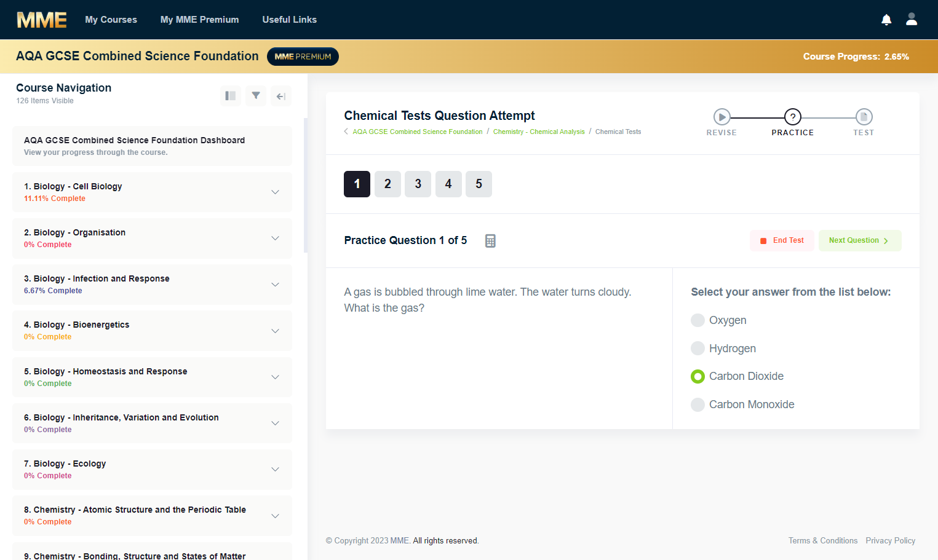Click the '6.67% Complete' text
This screenshot has width=938, height=560.
pyautogui.click(x=53, y=291)
